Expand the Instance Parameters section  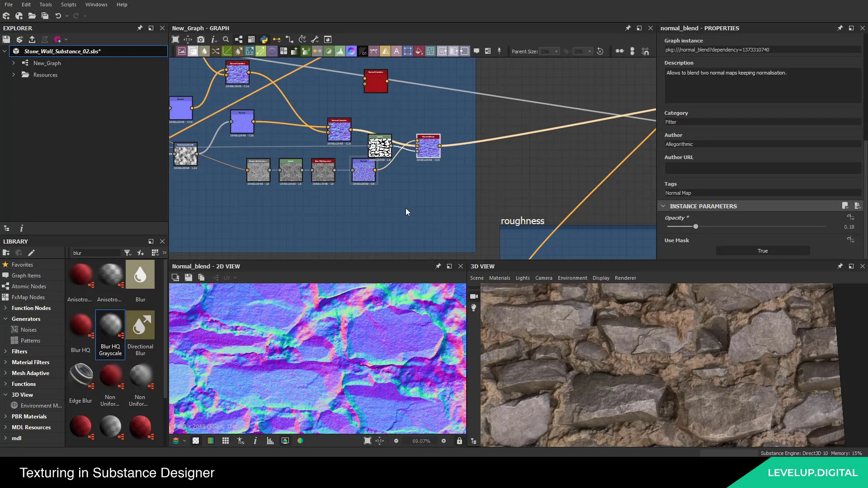tap(663, 206)
